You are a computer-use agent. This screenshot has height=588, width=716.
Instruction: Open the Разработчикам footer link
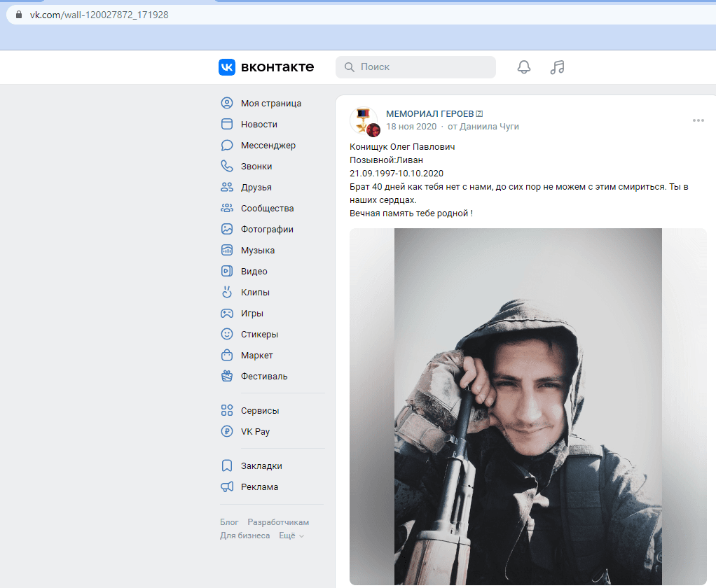click(x=278, y=522)
